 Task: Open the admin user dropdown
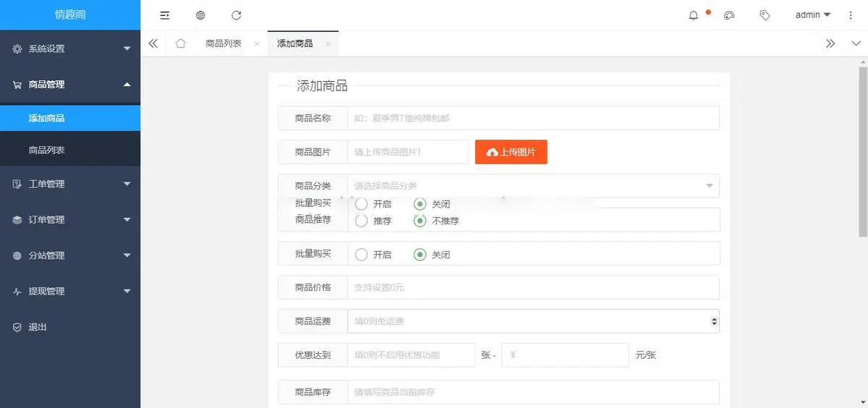pos(812,15)
